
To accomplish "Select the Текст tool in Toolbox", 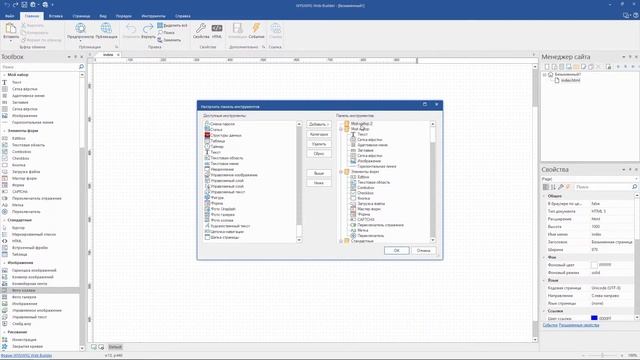I will tap(16, 82).
